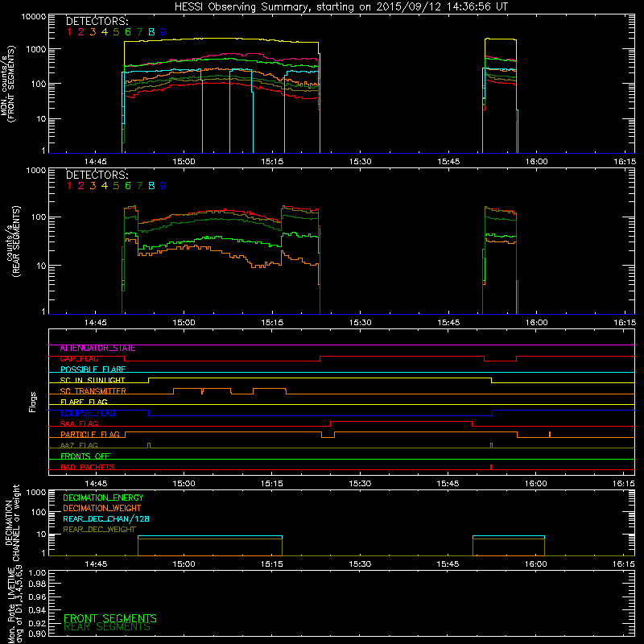644x644 pixels.
Task: Click the FRONTS_OFF flag label
Action: (x=85, y=456)
